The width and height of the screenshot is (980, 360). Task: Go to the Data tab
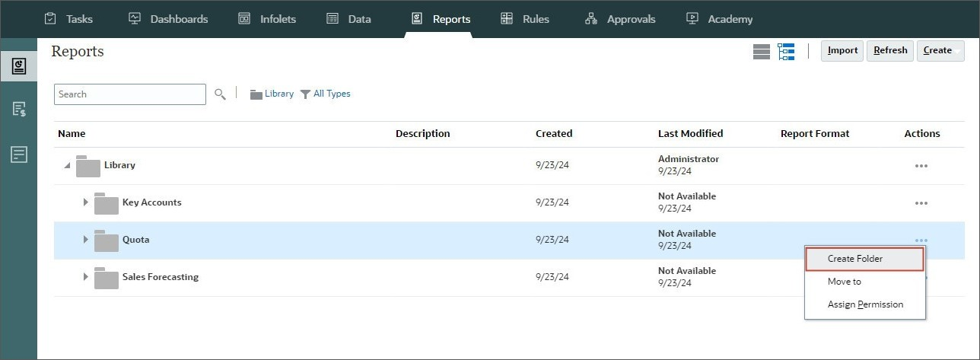[348, 19]
